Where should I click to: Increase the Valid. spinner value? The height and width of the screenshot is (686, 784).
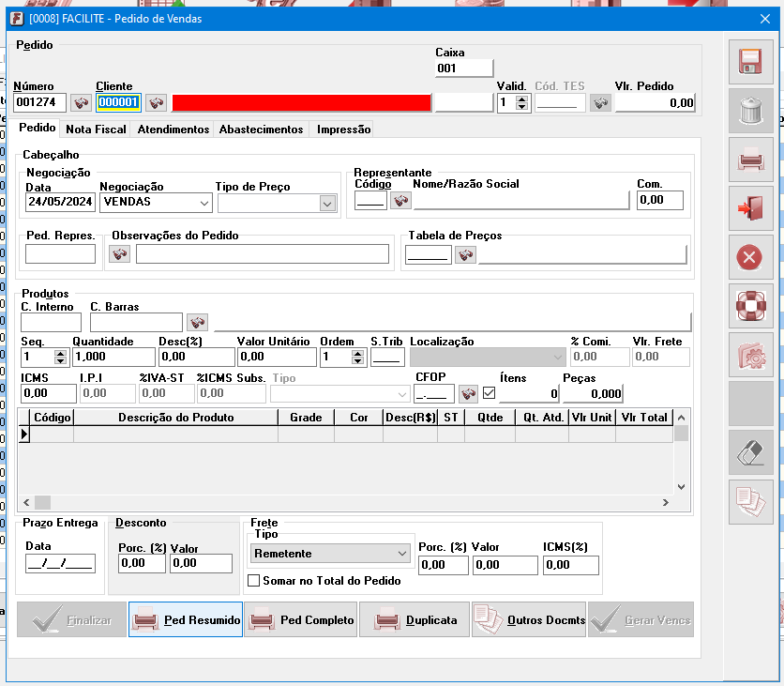click(522, 99)
